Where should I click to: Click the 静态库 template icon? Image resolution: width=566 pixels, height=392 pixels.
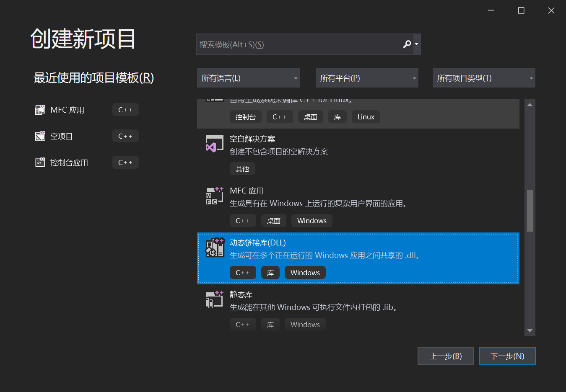tap(214, 299)
